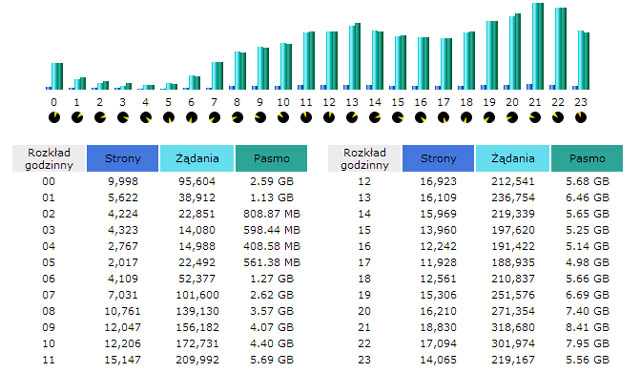
Task: Click the clock icon under hour 6
Action: tap(191, 118)
